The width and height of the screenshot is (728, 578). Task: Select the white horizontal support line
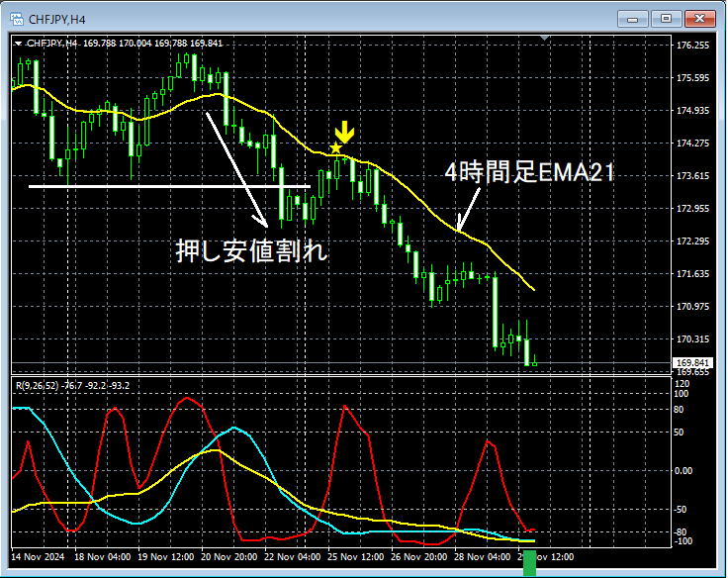[169, 186]
